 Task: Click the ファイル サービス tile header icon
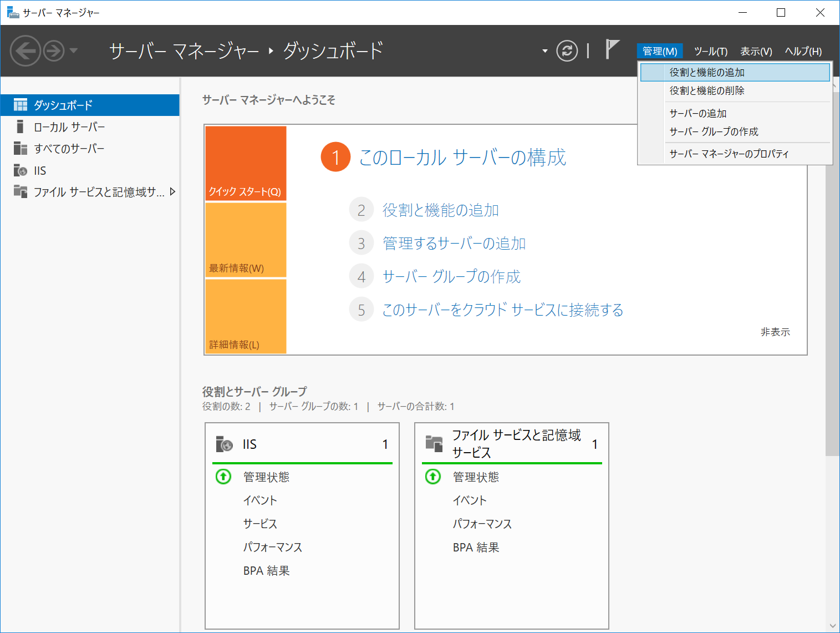[x=434, y=444]
